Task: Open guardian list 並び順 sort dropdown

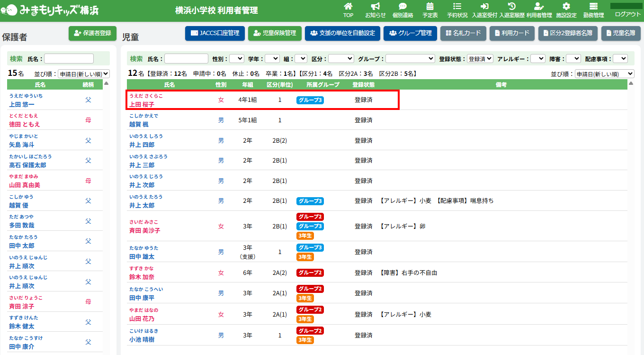Action: (x=83, y=74)
